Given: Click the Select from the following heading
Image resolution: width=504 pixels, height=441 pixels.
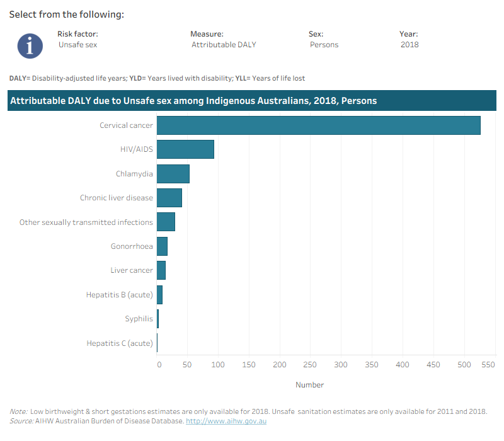Looking at the screenshot, I should point(67,14).
